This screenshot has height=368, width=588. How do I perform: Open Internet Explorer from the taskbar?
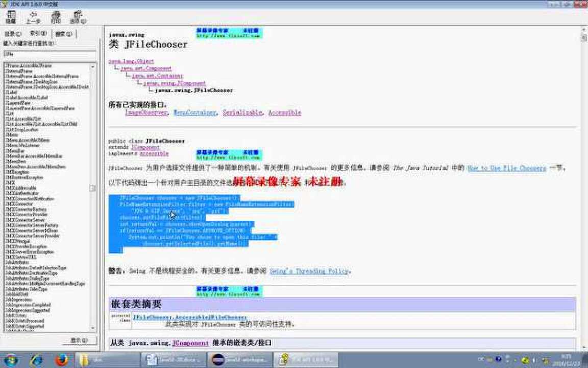[x=36, y=360]
